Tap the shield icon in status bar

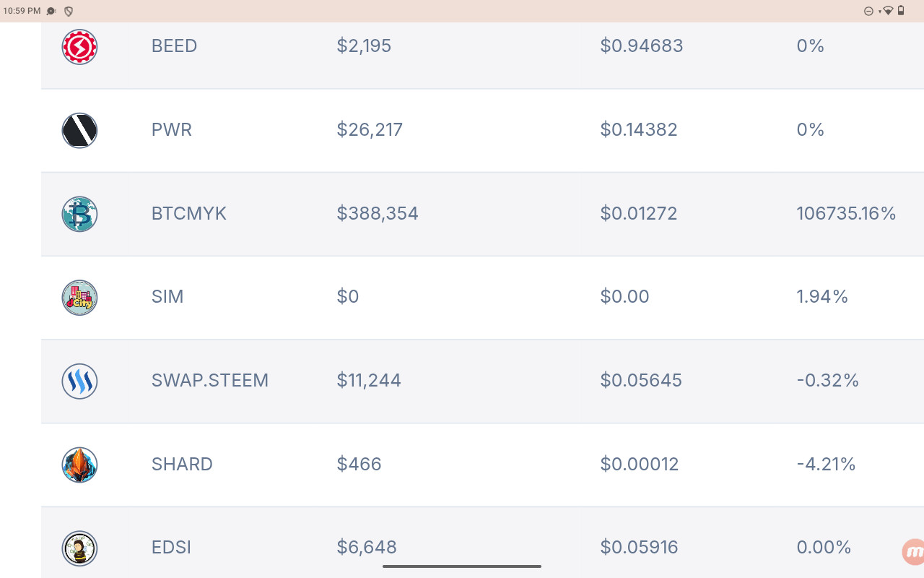tap(69, 11)
